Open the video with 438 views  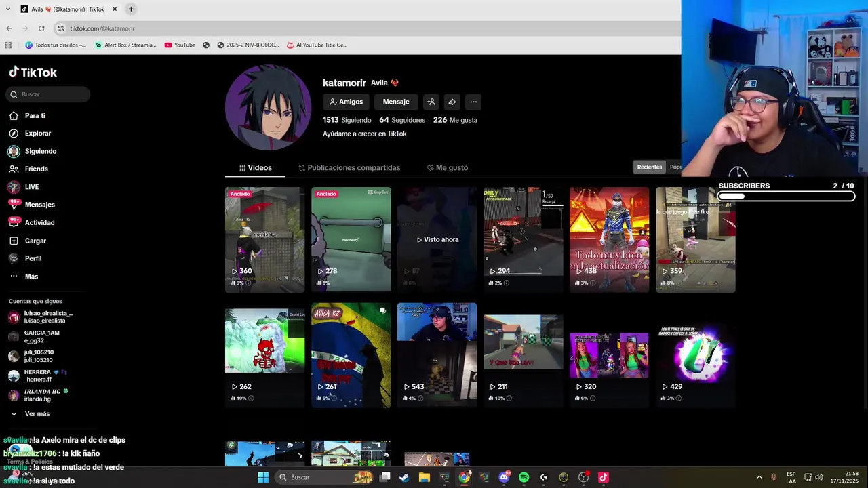pyautogui.click(x=609, y=240)
